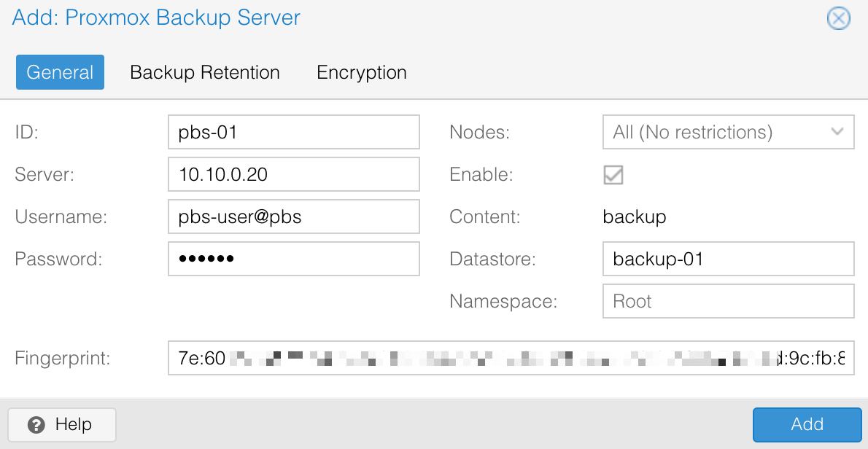
Task: Click inside the Fingerprint field
Action: click(511, 359)
